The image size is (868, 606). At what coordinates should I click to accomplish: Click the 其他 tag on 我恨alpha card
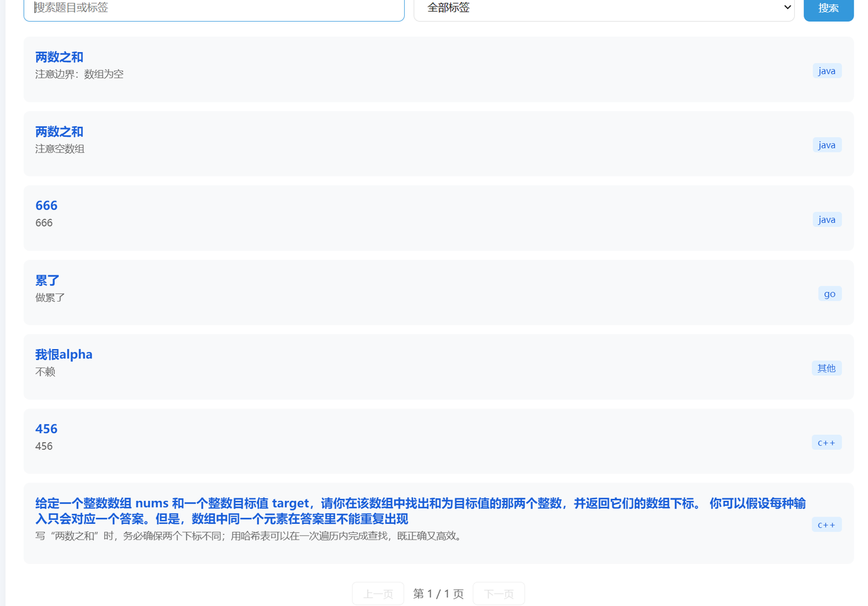click(827, 368)
